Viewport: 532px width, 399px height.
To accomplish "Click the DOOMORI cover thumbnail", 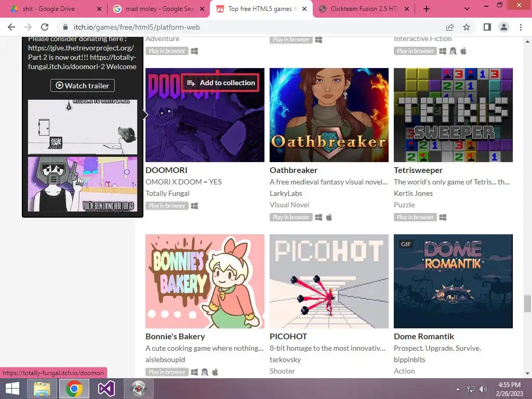I will (x=205, y=129).
